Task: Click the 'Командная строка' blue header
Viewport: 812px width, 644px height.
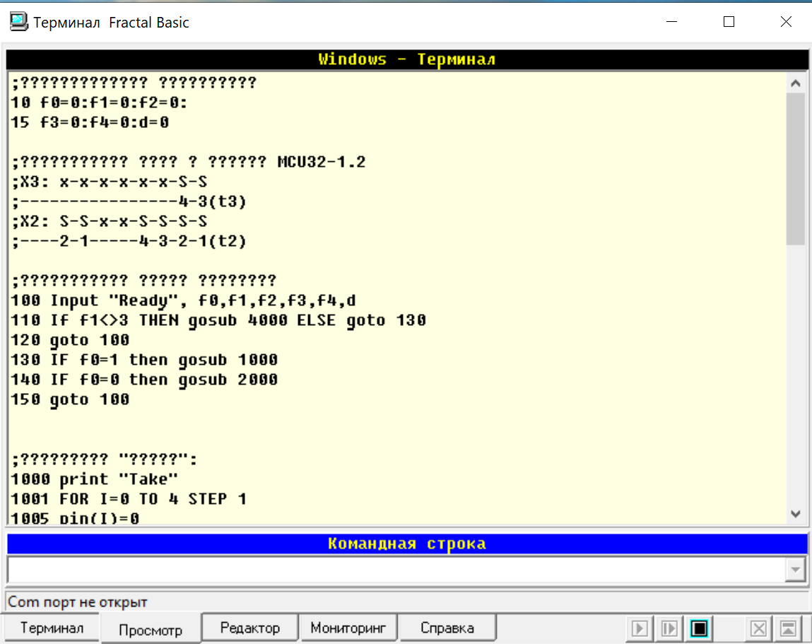Action: coord(407,544)
